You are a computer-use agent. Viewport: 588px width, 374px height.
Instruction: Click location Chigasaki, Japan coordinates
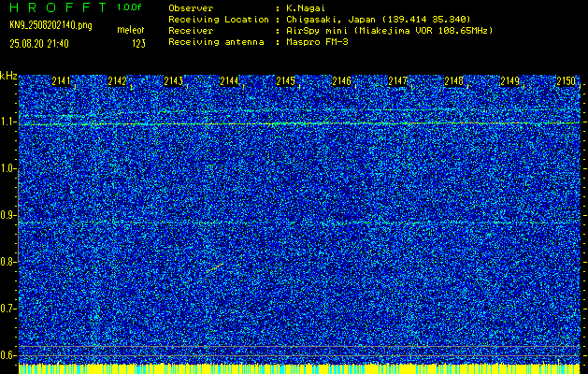(379, 20)
